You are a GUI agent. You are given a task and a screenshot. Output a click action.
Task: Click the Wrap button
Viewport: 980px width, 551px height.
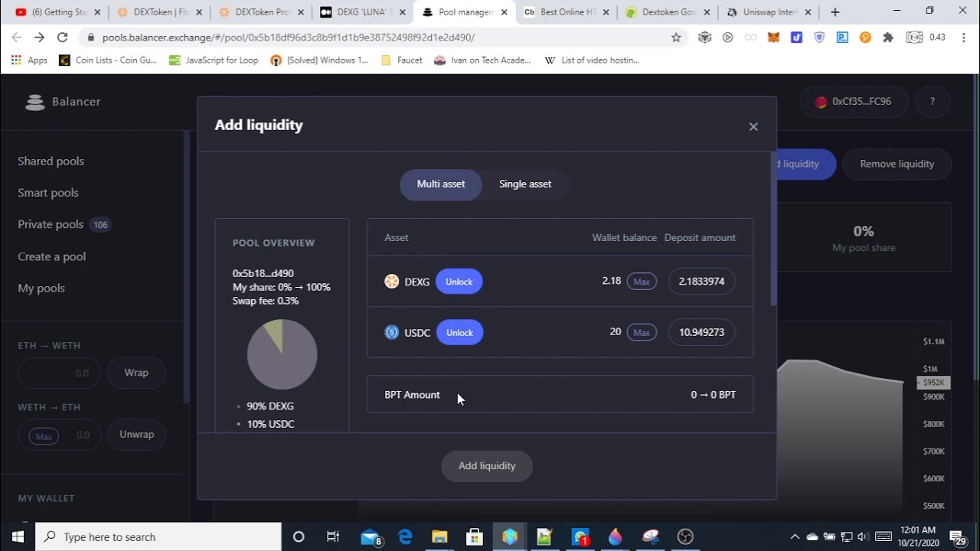coord(136,373)
